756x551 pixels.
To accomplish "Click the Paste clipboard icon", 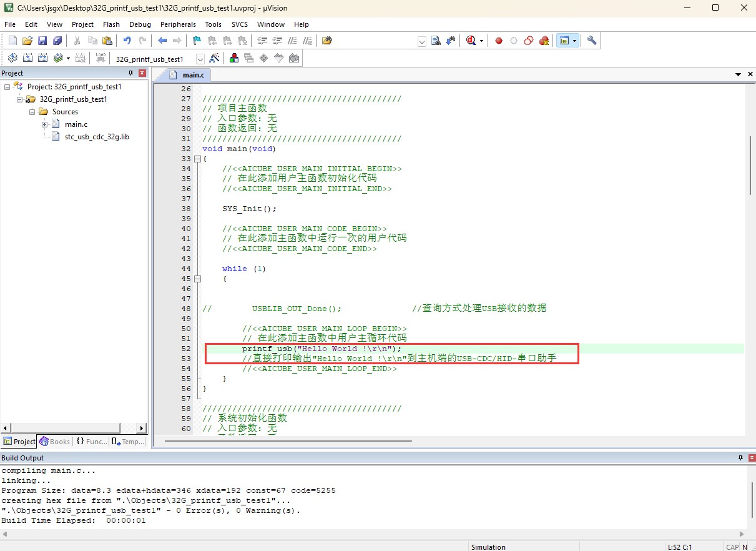I will click(x=107, y=41).
